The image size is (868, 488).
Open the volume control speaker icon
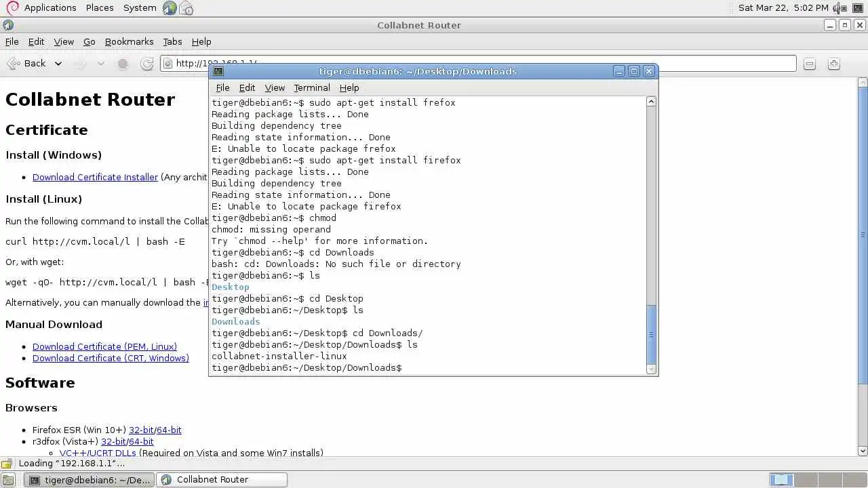click(x=839, y=8)
